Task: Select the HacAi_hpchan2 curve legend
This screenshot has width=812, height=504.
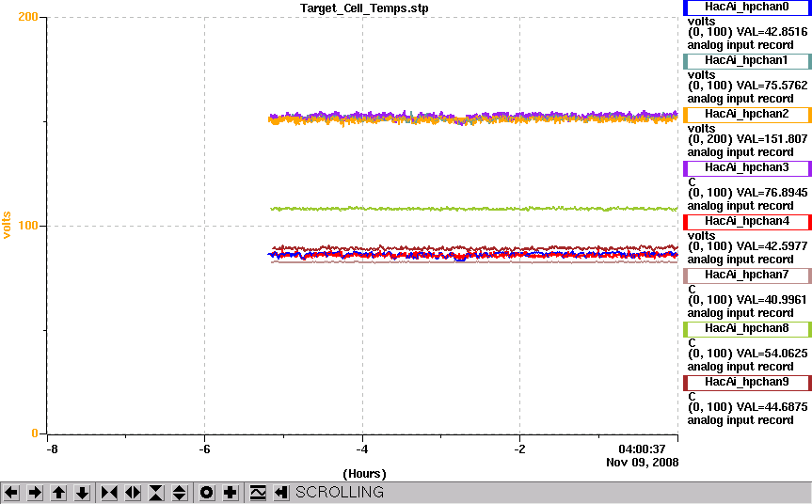Action: click(747, 115)
